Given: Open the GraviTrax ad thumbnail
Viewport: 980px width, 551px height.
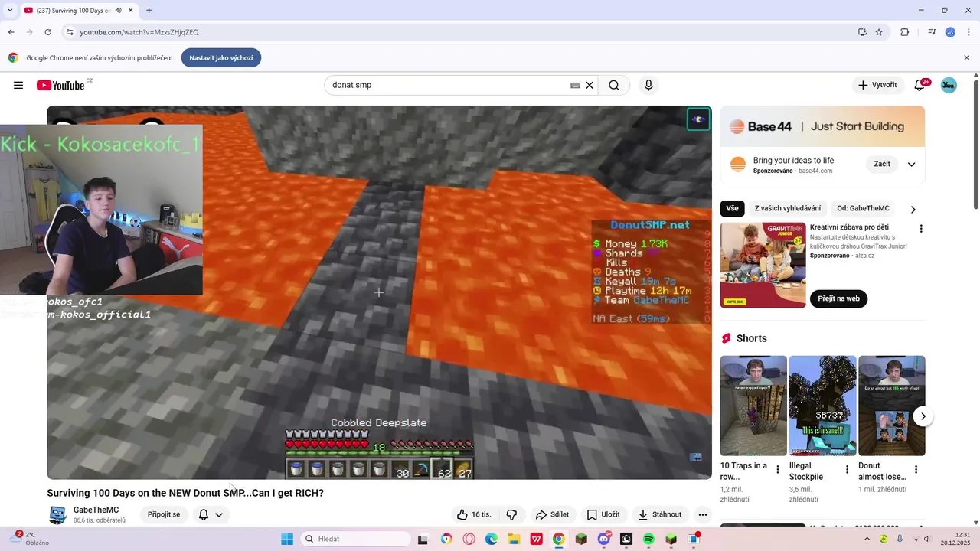Looking at the screenshot, I should 763,265.
